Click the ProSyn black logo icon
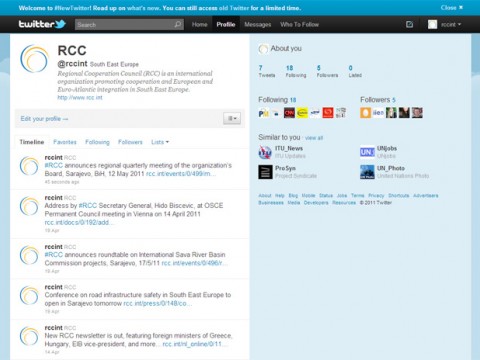 click(265, 172)
